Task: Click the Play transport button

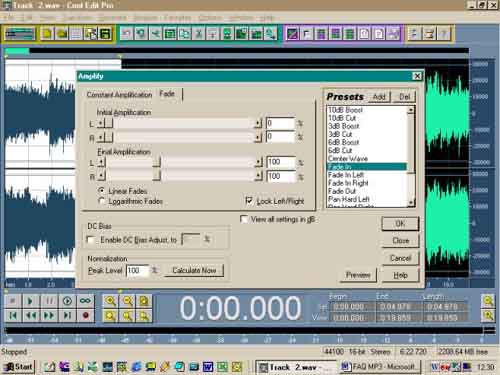Action: 30,301
